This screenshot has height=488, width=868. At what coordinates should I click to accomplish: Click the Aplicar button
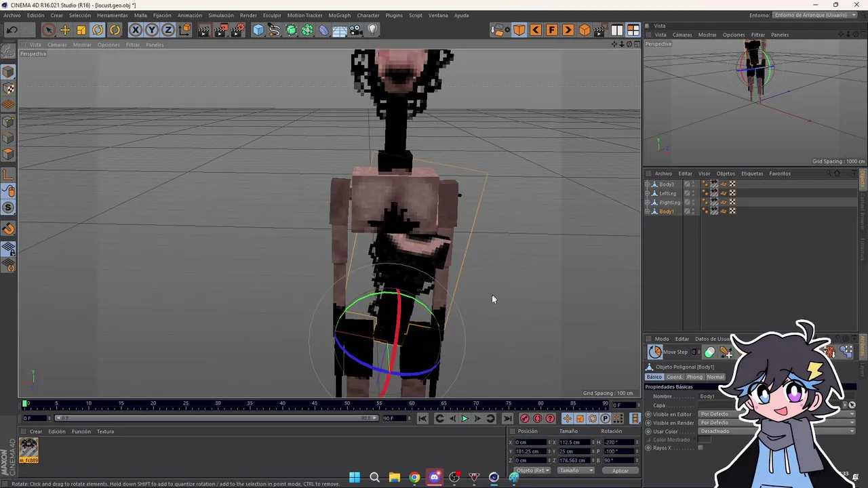(x=620, y=470)
